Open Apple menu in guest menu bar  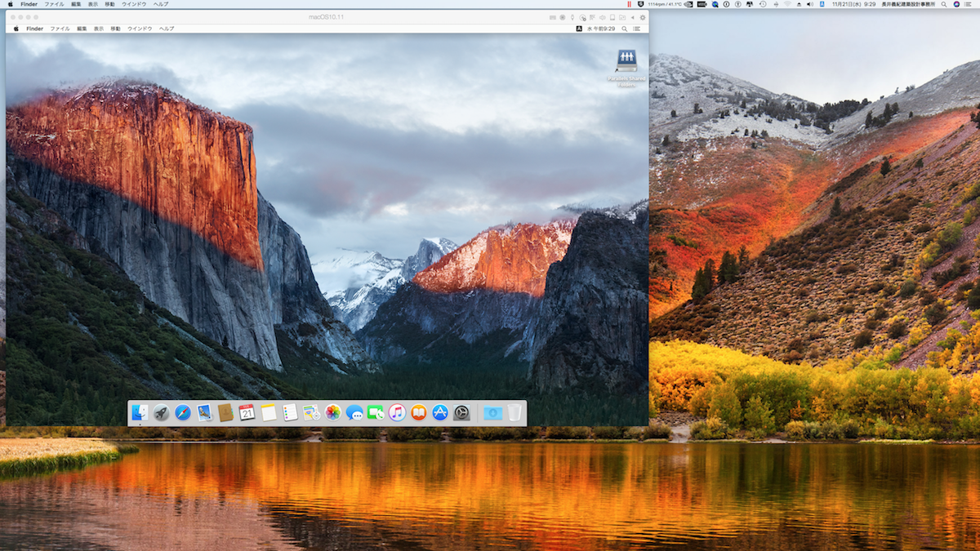pos(16,29)
